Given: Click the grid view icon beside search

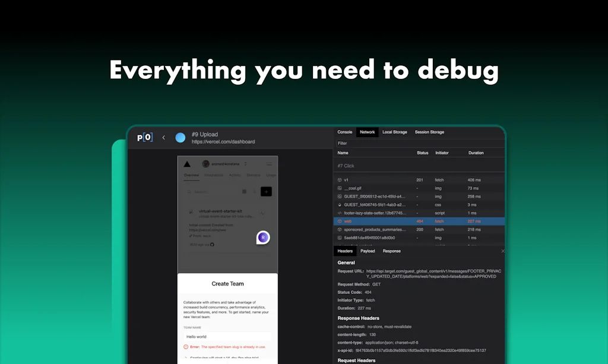Looking at the screenshot, I should [x=244, y=192].
